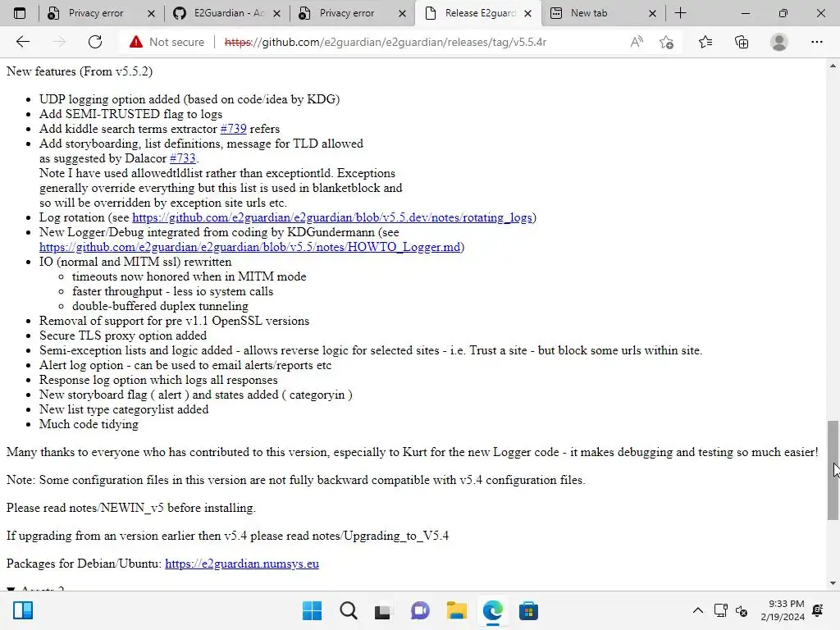Open Settings and more ellipsis menu
This screenshot has height=630, width=840.
click(816, 42)
